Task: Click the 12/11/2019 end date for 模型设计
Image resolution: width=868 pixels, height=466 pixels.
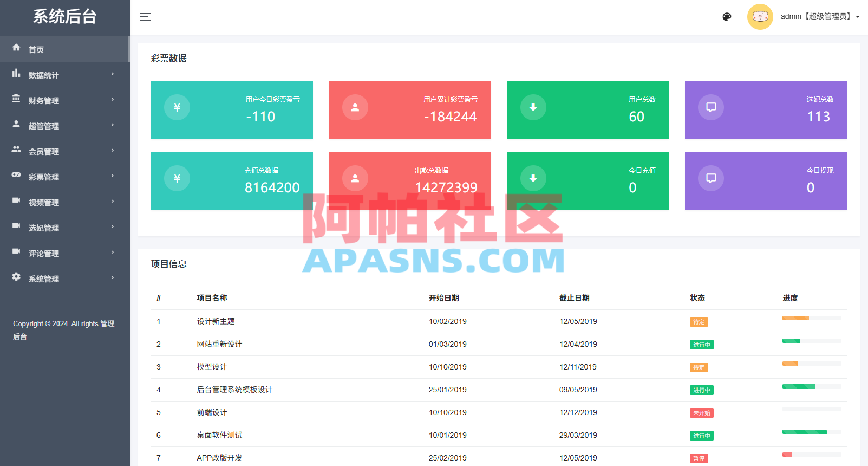Action: click(x=578, y=367)
